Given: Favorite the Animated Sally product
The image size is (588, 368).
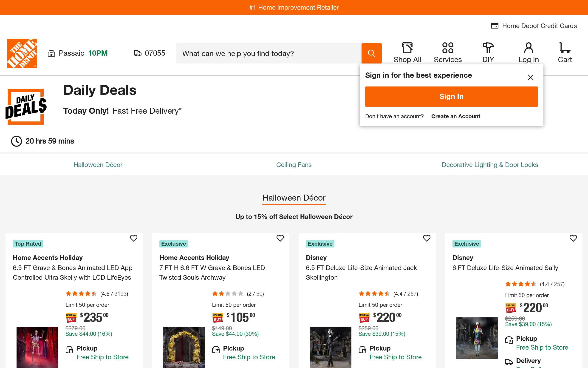Looking at the screenshot, I should [x=573, y=238].
